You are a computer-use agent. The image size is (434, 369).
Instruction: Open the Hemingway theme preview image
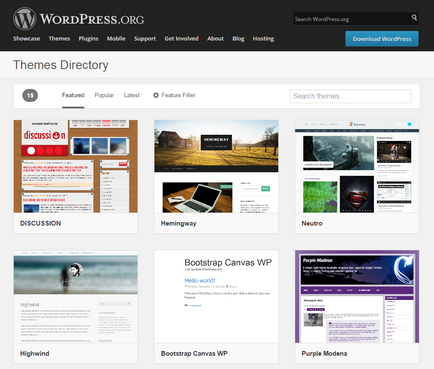click(216, 166)
